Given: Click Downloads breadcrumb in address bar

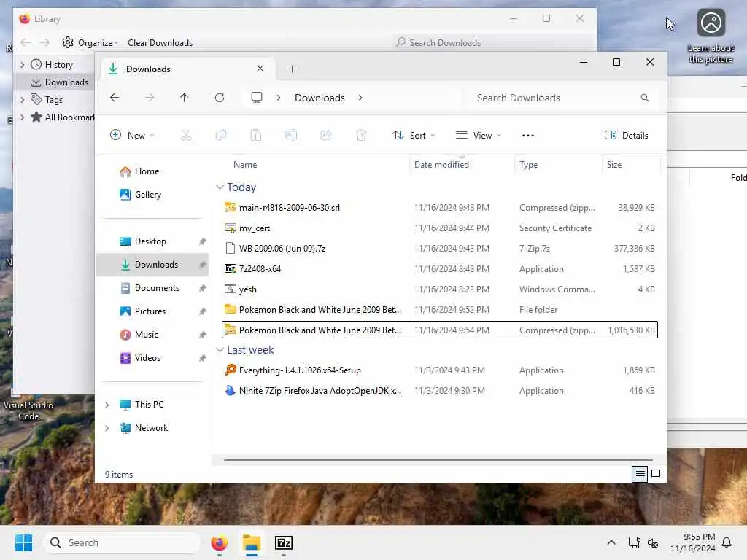Looking at the screenshot, I should (320, 98).
